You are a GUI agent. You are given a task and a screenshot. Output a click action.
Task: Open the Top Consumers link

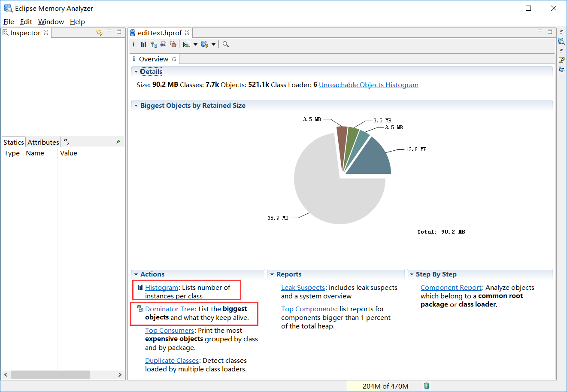[x=170, y=330]
